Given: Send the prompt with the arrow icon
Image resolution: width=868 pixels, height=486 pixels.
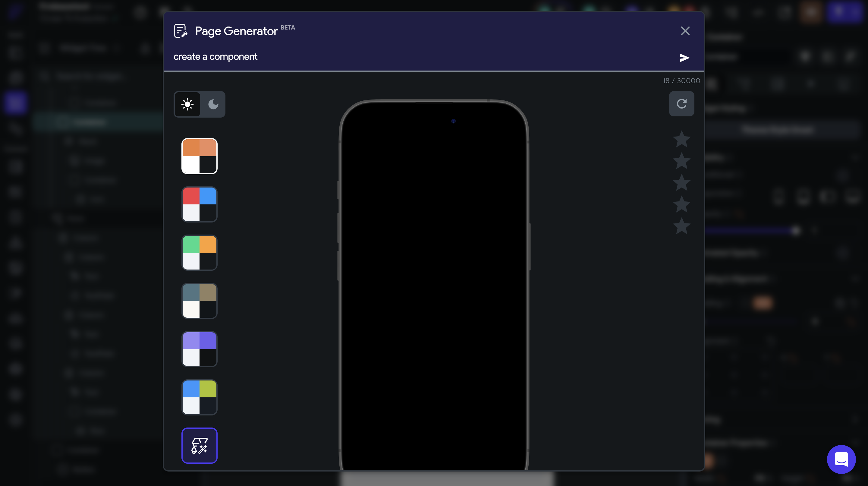Looking at the screenshot, I should pos(684,58).
